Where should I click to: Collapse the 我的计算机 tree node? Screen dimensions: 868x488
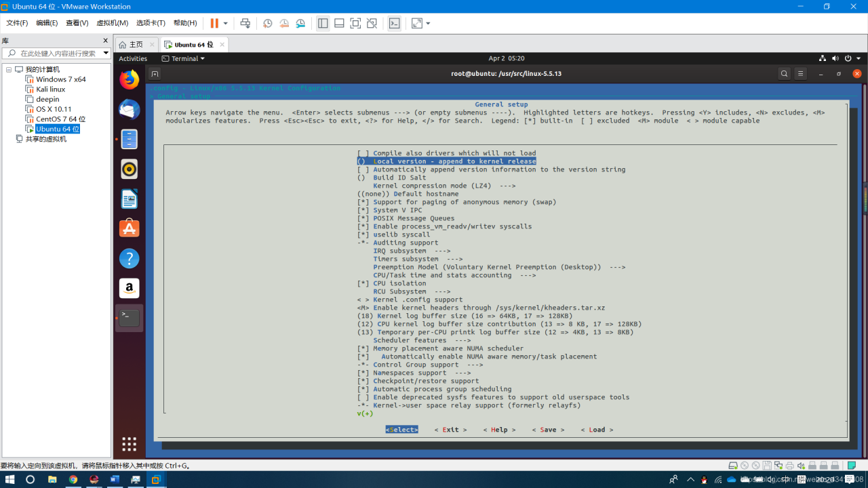pyautogui.click(x=9, y=70)
